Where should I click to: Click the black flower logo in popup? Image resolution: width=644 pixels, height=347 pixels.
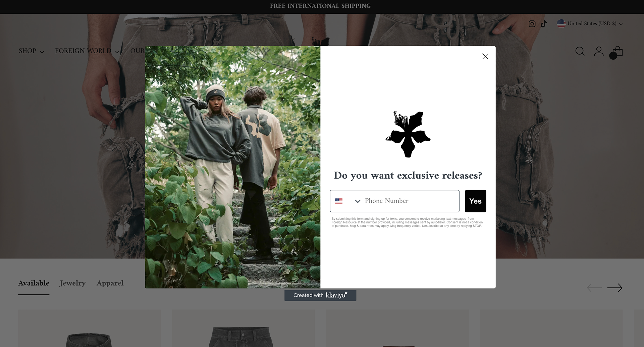408,134
